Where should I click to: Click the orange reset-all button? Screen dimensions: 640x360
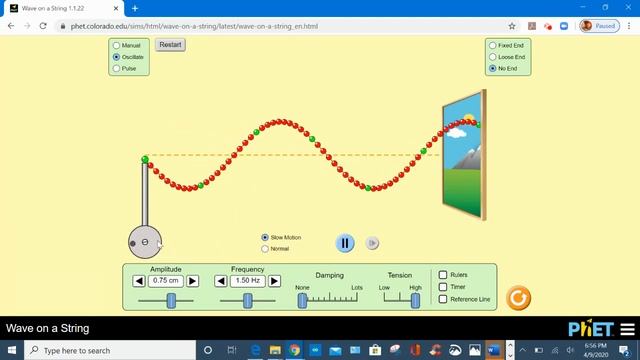pos(518,298)
